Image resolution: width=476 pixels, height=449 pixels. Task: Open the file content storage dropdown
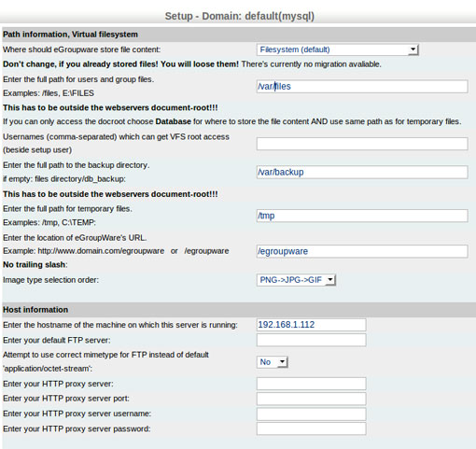tap(338, 49)
